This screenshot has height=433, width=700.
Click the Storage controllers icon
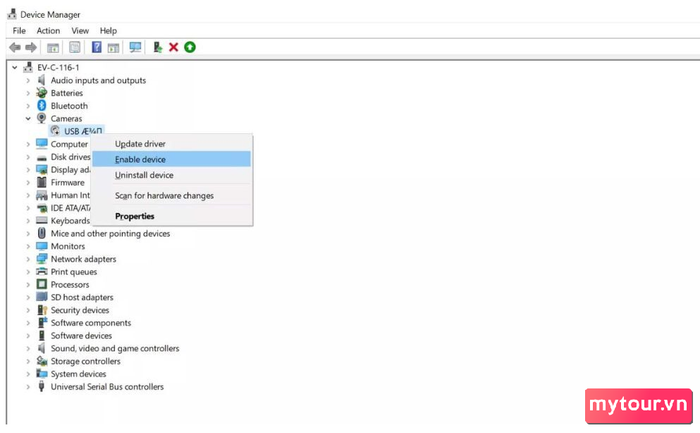click(x=42, y=361)
